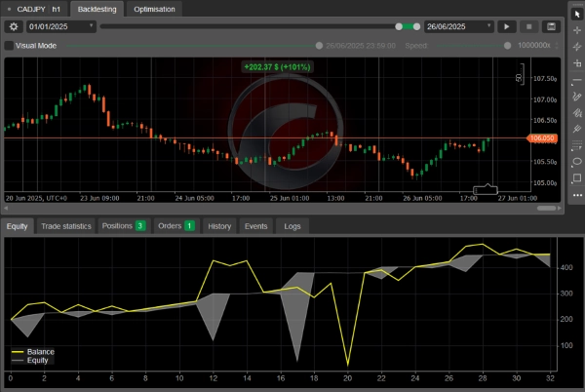Open the Positions tab
The width and height of the screenshot is (585, 392).
pos(124,226)
